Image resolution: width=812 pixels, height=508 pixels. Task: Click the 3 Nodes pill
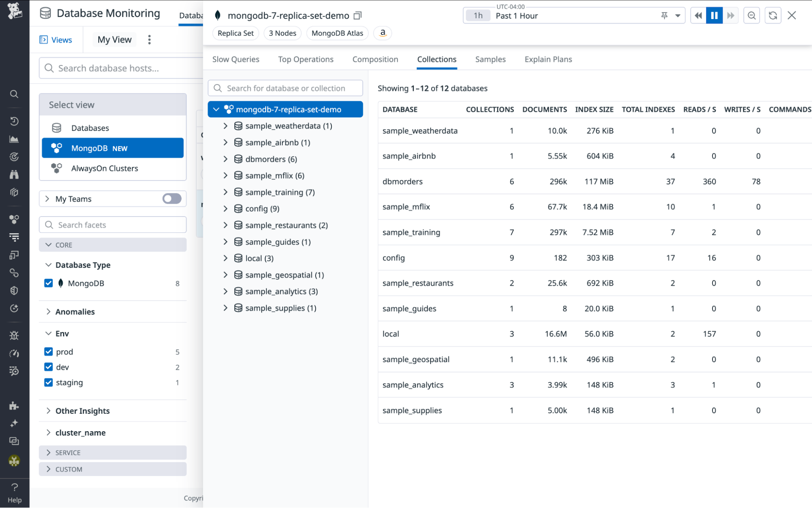click(x=282, y=33)
